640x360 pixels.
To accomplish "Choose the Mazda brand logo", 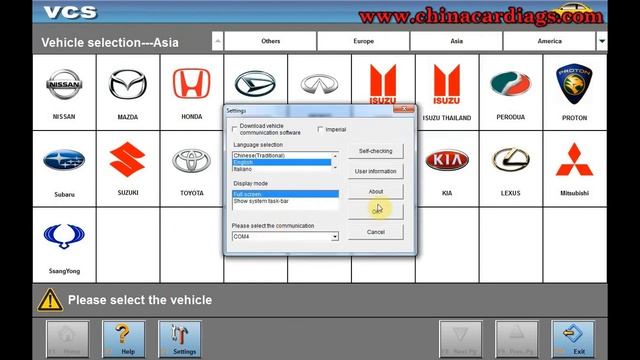I will coord(128,84).
